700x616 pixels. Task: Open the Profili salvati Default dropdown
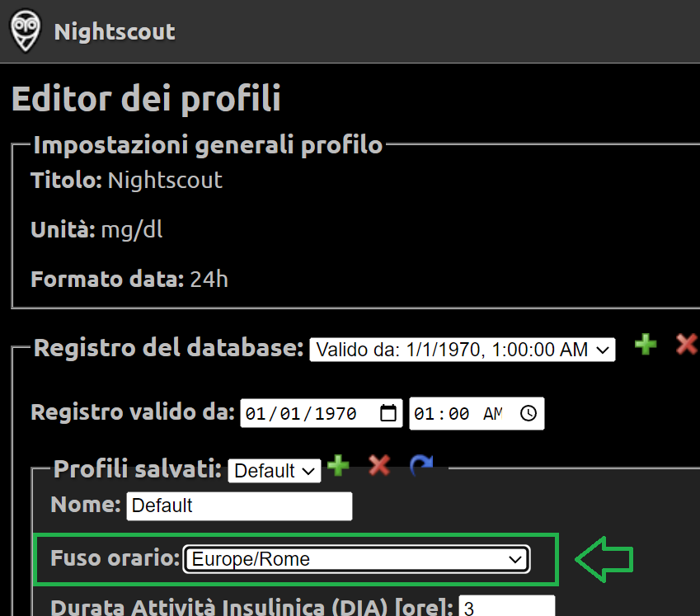[x=274, y=471]
